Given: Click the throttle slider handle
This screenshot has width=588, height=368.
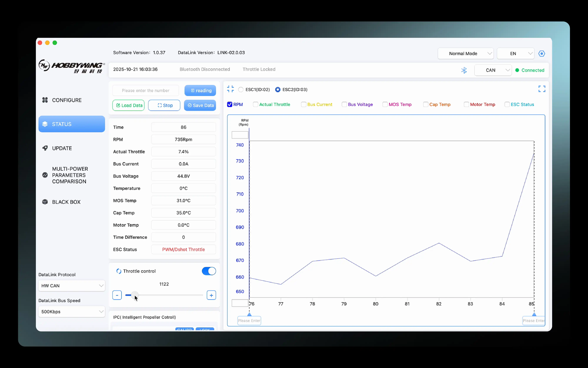Looking at the screenshot, I should [135, 295].
